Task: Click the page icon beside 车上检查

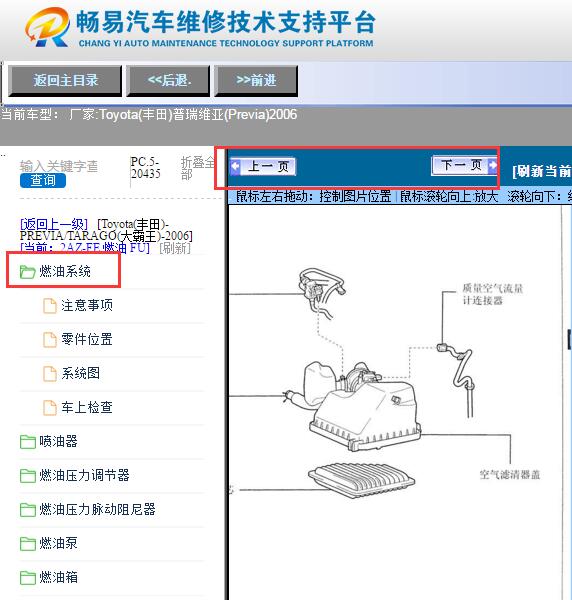Action: (50, 408)
